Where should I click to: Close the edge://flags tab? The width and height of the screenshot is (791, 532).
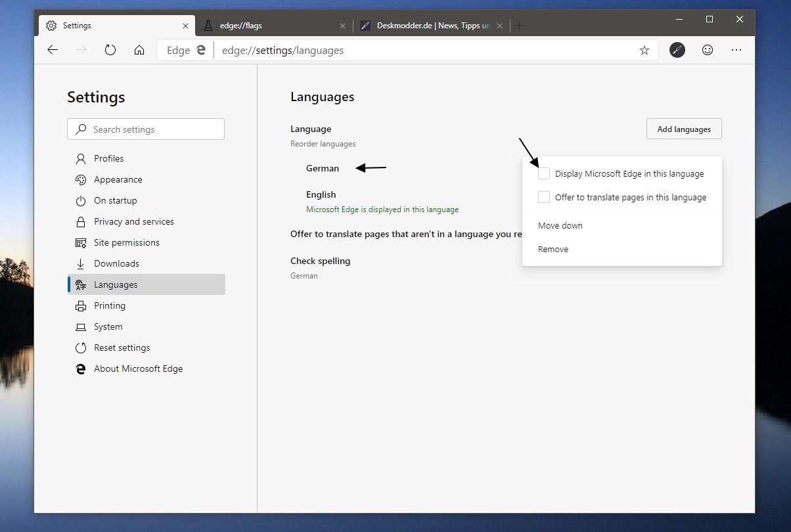click(x=342, y=26)
